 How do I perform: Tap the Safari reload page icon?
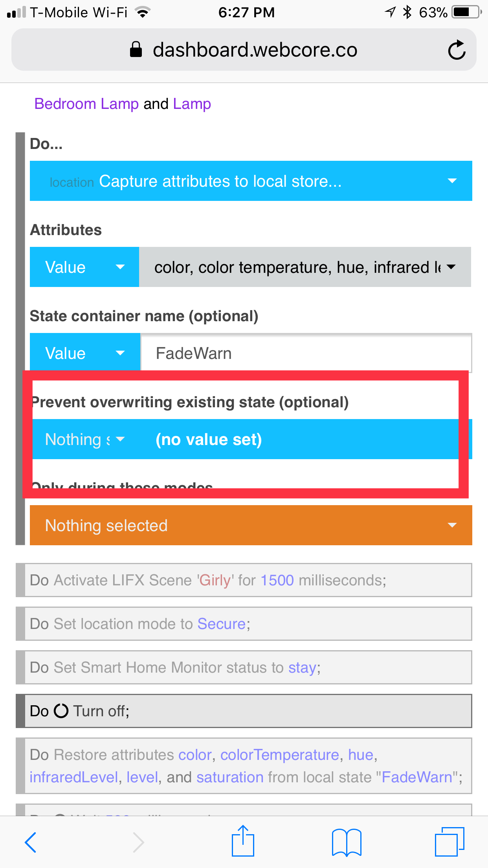457,50
